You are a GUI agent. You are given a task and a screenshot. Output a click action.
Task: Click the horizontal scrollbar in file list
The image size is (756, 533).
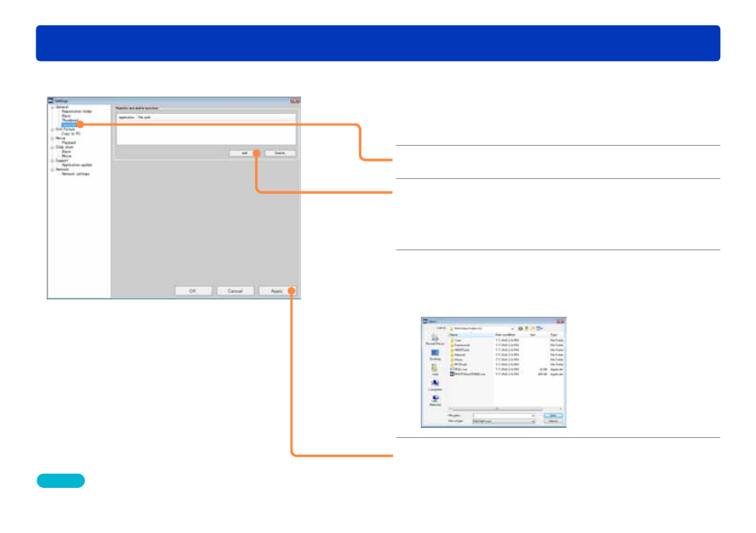click(x=506, y=409)
